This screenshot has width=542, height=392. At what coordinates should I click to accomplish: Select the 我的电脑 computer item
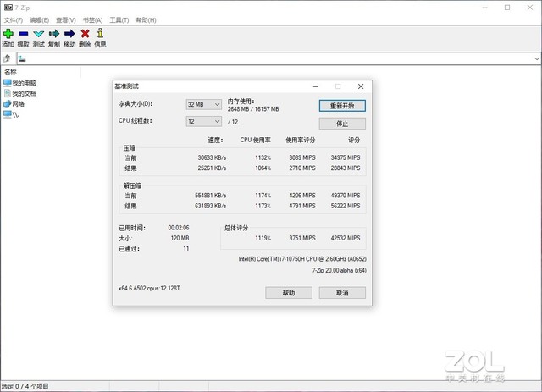pos(19,83)
